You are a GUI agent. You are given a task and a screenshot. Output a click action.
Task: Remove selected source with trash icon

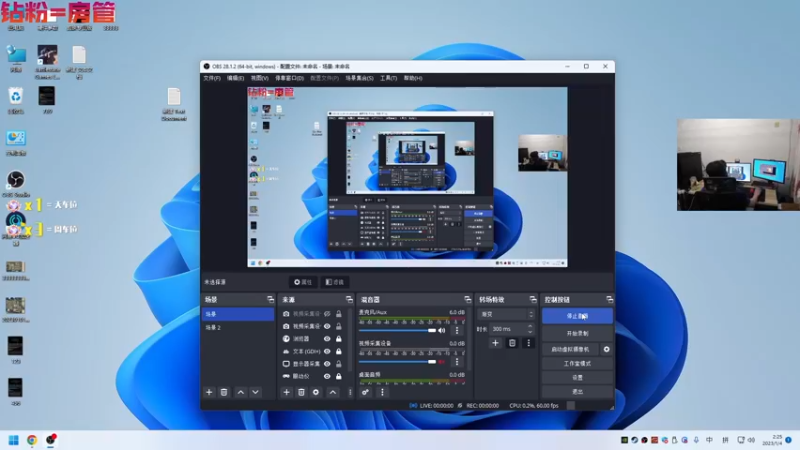(301, 392)
